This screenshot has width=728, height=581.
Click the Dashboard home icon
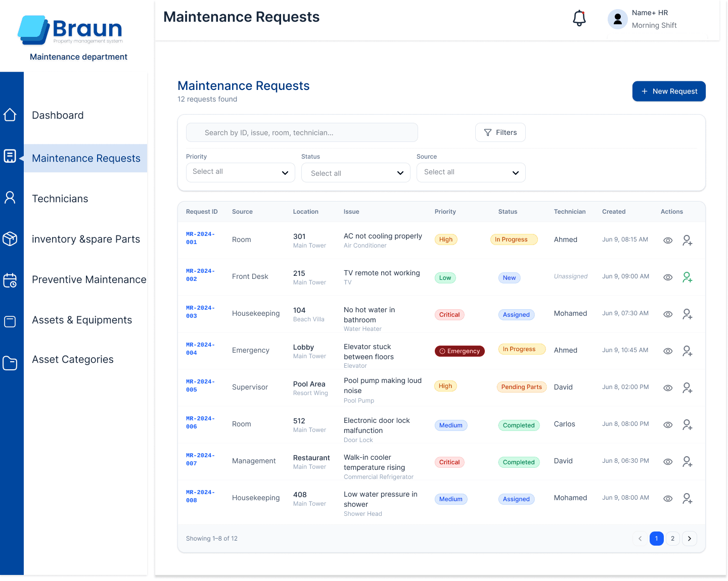(10, 115)
